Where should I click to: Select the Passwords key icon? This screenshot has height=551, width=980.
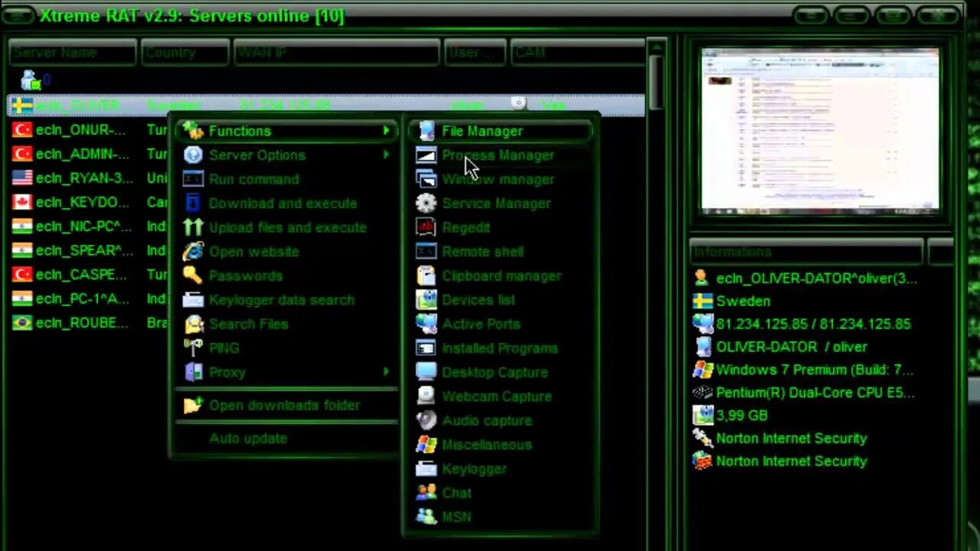193,275
